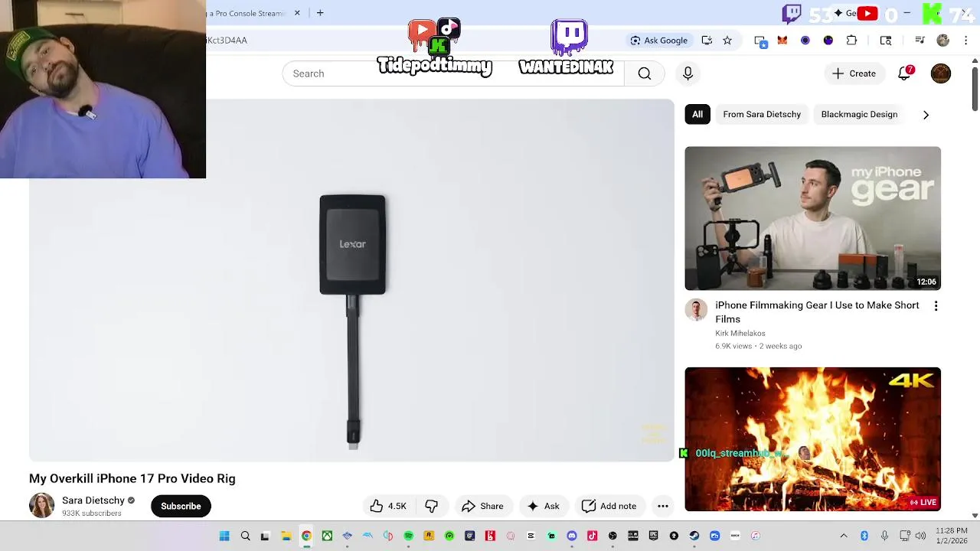Open File Explorer from the taskbar

tap(286, 536)
